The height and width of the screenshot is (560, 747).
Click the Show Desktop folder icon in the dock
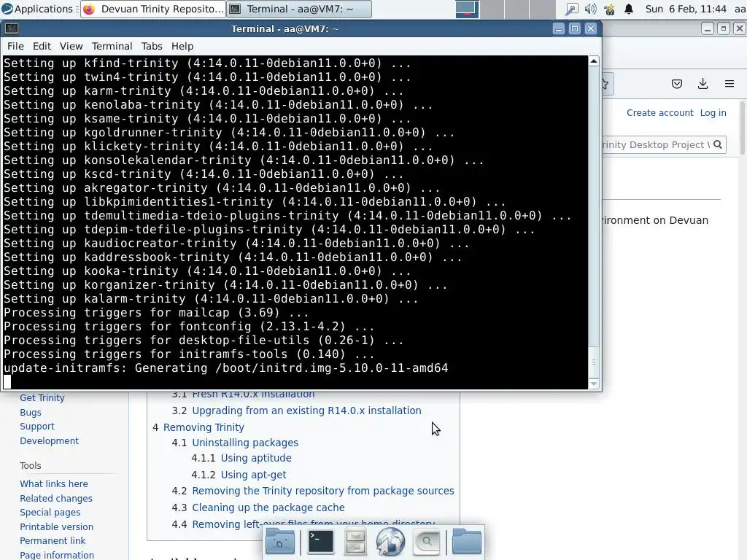pyautogui.click(x=279, y=542)
